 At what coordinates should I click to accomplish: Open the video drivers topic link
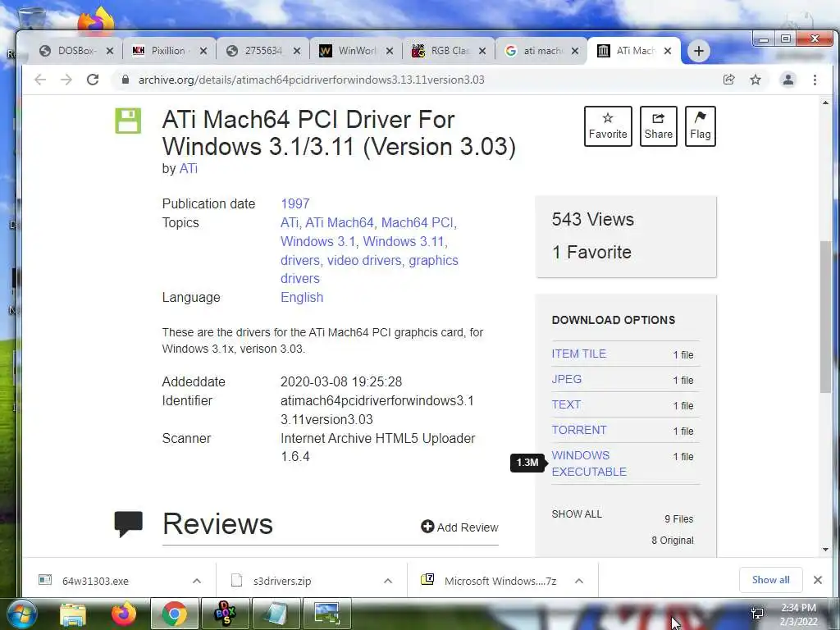364,260
